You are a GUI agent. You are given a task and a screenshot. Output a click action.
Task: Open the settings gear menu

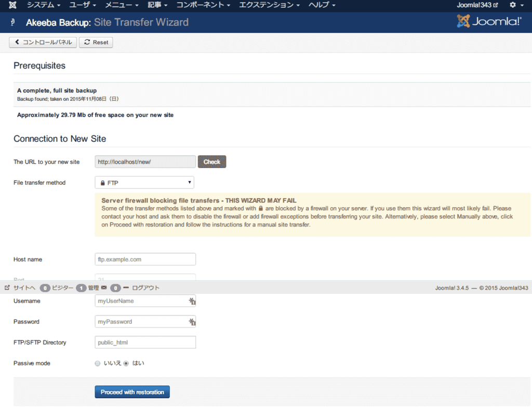click(x=516, y=5)
